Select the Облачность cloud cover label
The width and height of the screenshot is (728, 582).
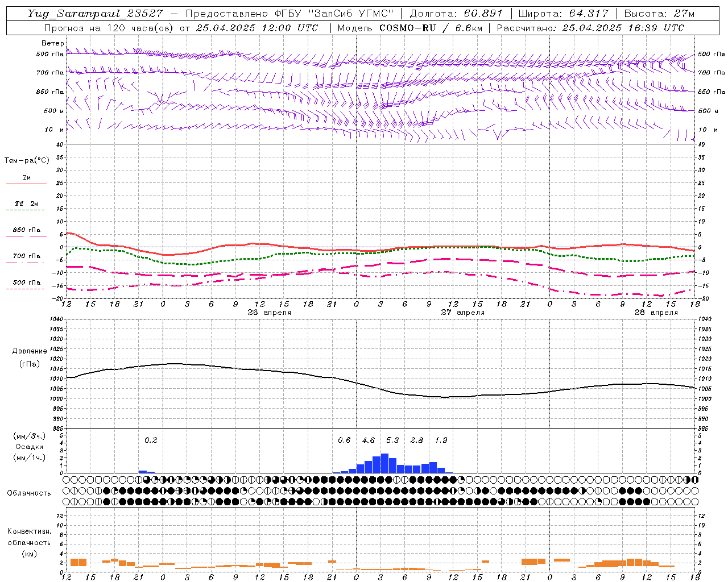pyautogui.click(x=28, y=493)
